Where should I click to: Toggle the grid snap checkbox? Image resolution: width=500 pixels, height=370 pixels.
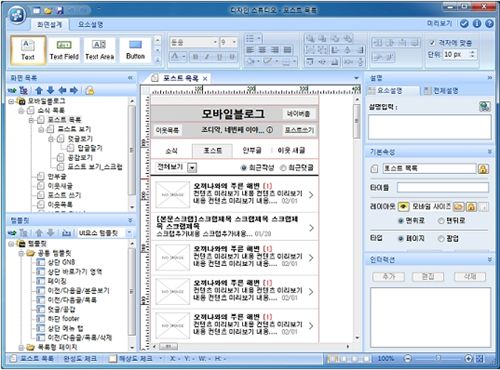(432, 43)
